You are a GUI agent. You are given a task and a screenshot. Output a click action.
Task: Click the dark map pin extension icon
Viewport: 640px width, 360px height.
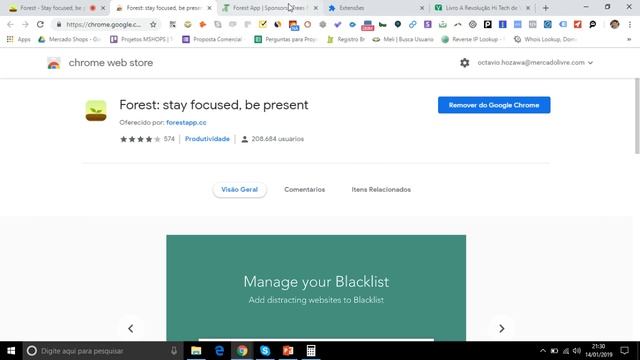(x=398, y=24)
